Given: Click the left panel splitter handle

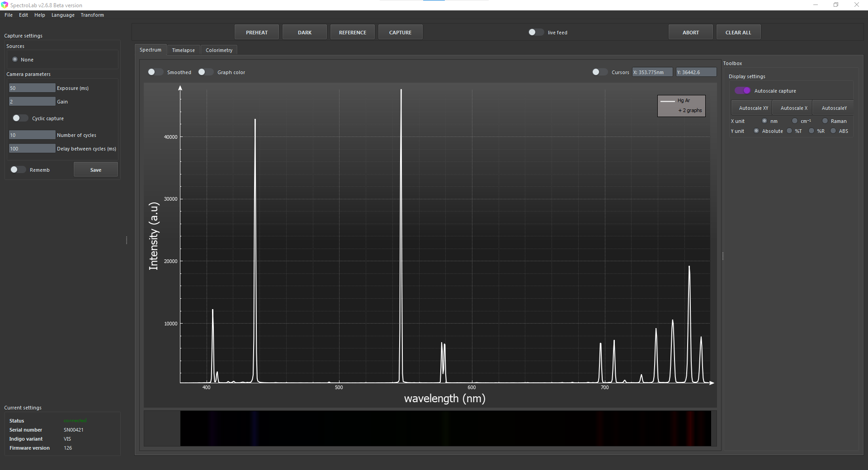Looking at the screenshot, I should pyautogui.click(x=127, y=240).
